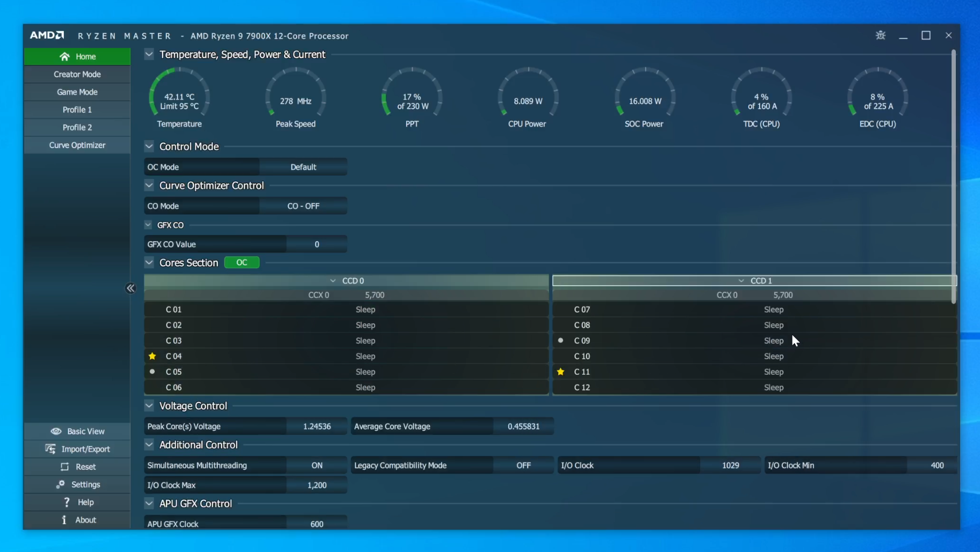Switch to Creator Mode
Screen dimensions: 980x552
tap(77, 74)
